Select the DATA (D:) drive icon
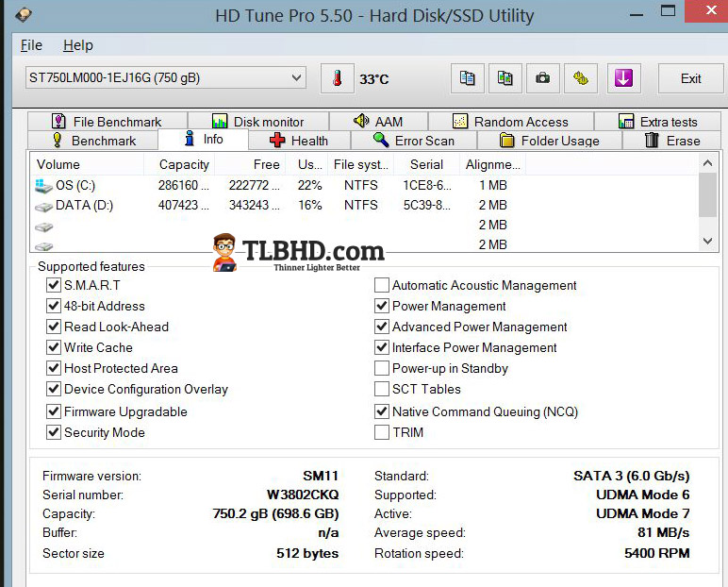This screenshot has height=587, width=728. [x=43, y=207]
